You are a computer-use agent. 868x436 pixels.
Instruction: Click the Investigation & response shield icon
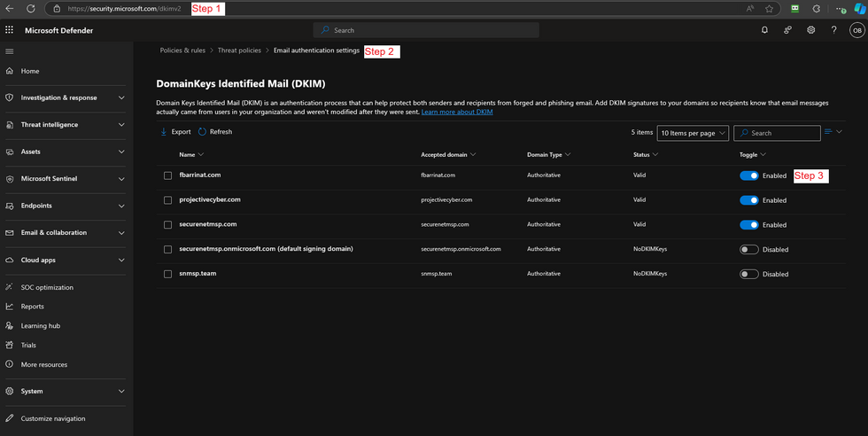pos(10,97)
